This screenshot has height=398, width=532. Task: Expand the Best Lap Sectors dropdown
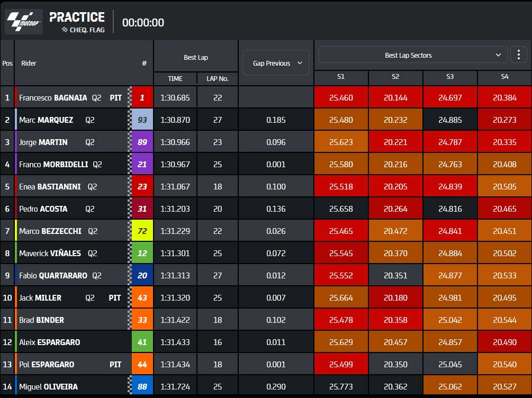413,55
